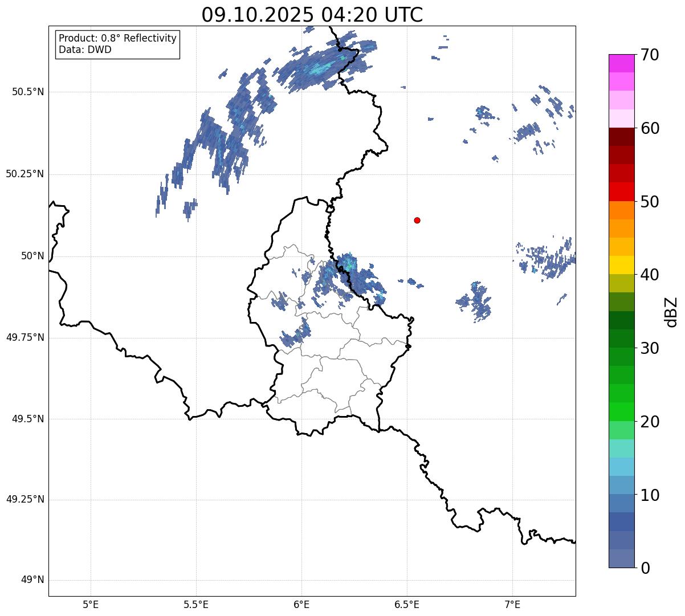Click the latitude label 49.25°N
Viewport: 685px width, 616px height.
(x=25, y=499)
